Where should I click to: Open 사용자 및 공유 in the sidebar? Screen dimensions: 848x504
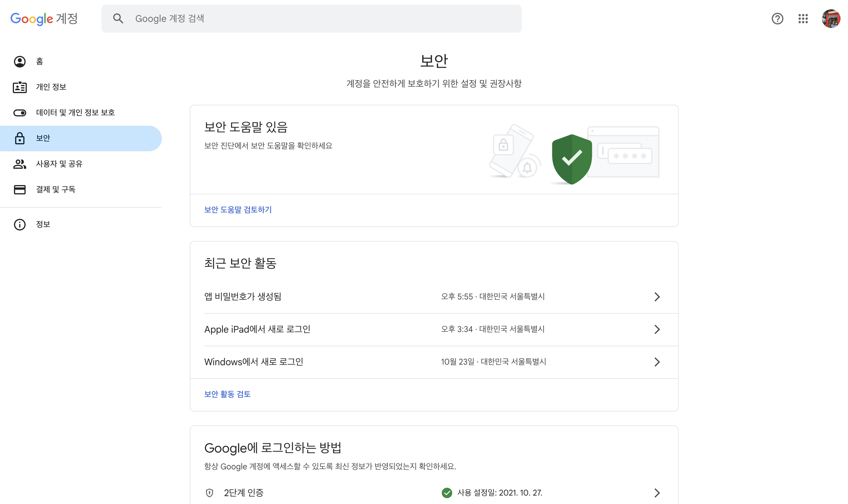81,164
